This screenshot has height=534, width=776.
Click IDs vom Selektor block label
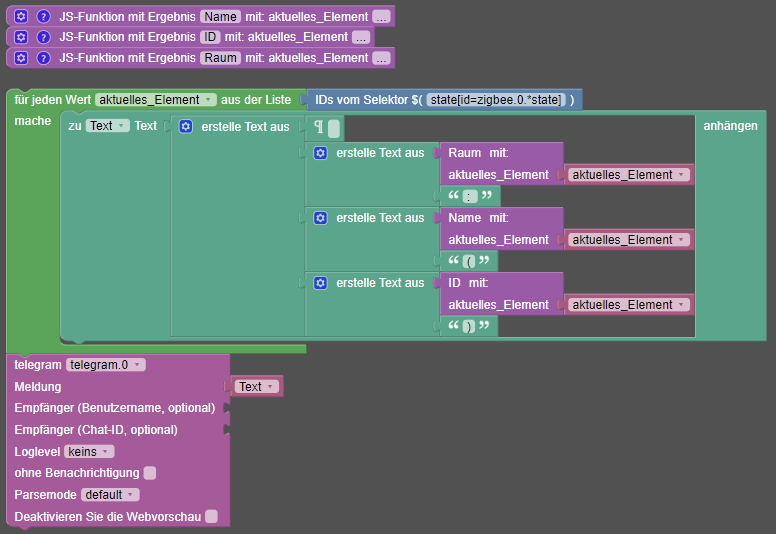(369, 100)
